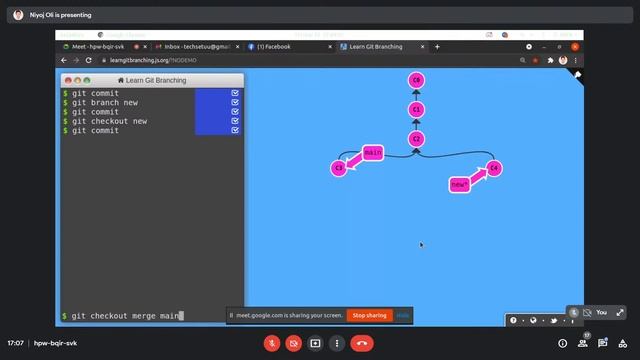
Task: Click the green terminal window button
Action: coord(87,80)
